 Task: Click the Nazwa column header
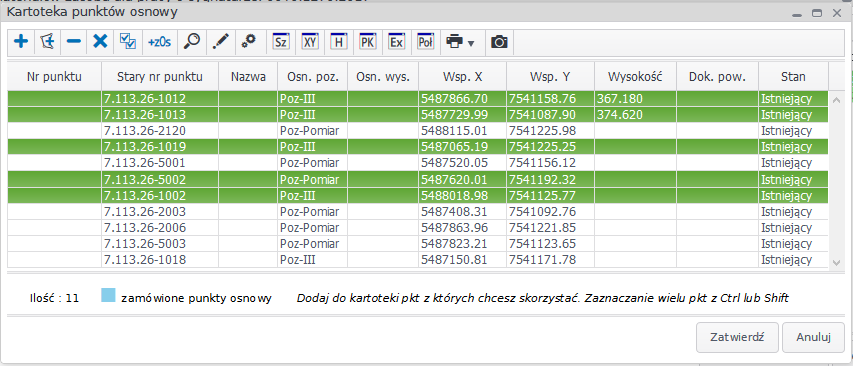[248, 77]
